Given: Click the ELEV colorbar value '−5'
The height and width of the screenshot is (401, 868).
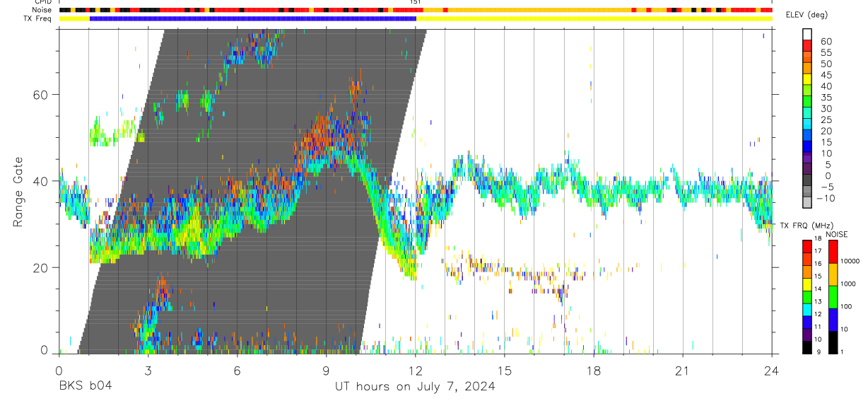Looking at the screenshot, I should tap(827, 187).
